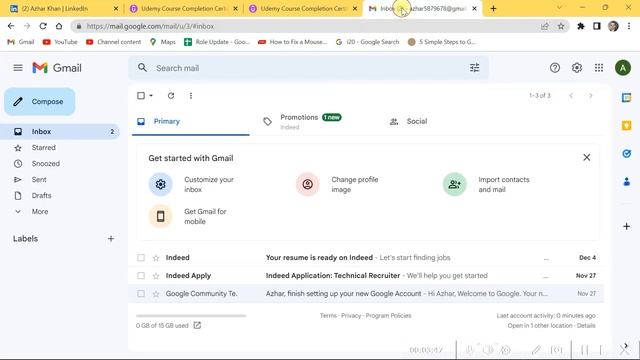This screenshot has width=640, height=360.
Task: Open the Google apps grid
Action: pyautogui.click(x=599, y=68)
